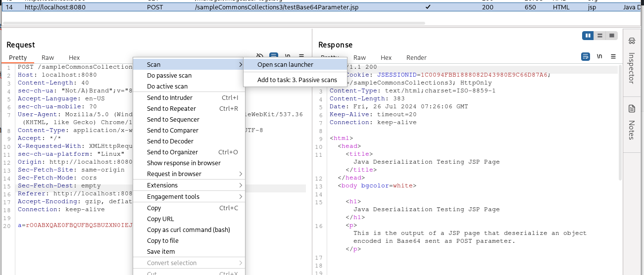644x275 pixels.
Task: Open the Inspector side panel
Action: coord(632,62)
